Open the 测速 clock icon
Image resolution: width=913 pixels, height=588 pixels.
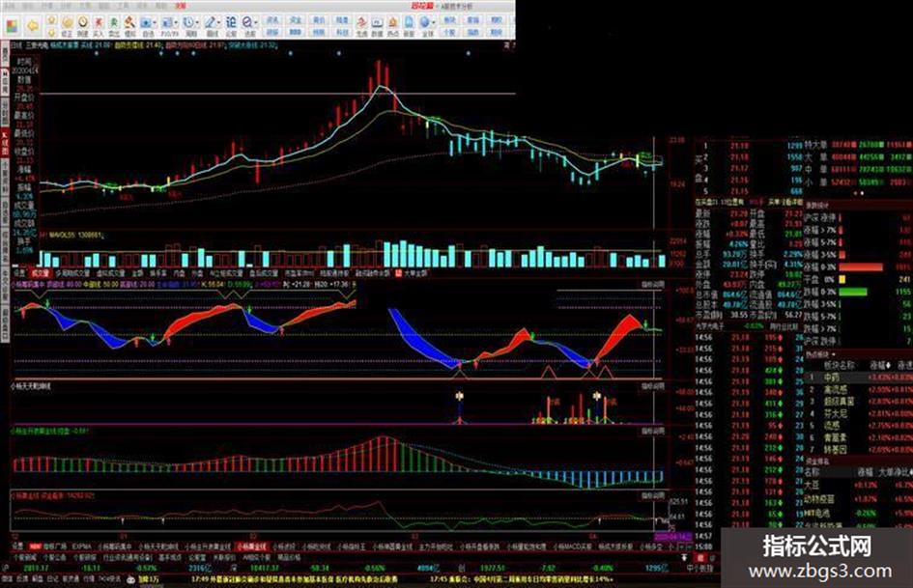[x=83, y=27]
